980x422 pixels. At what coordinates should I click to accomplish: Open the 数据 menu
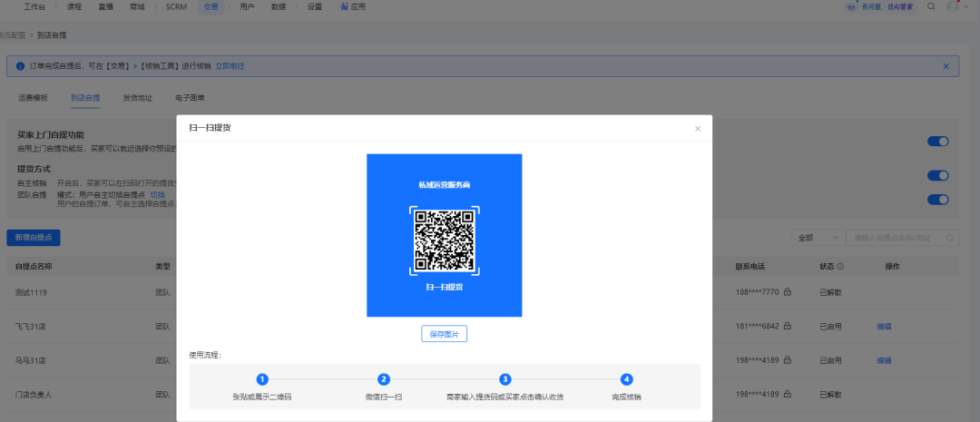[x=279, y=7]
